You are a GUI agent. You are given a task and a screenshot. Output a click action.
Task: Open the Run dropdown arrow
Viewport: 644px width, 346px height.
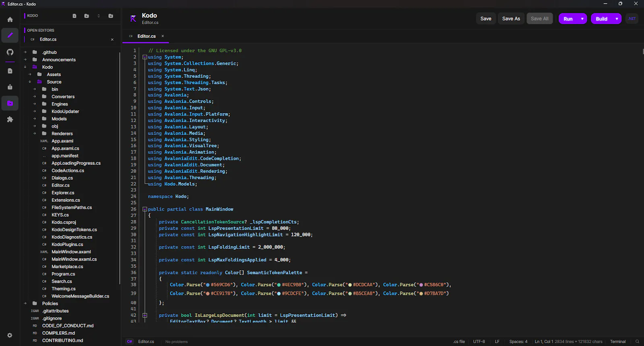click(582, 19)
